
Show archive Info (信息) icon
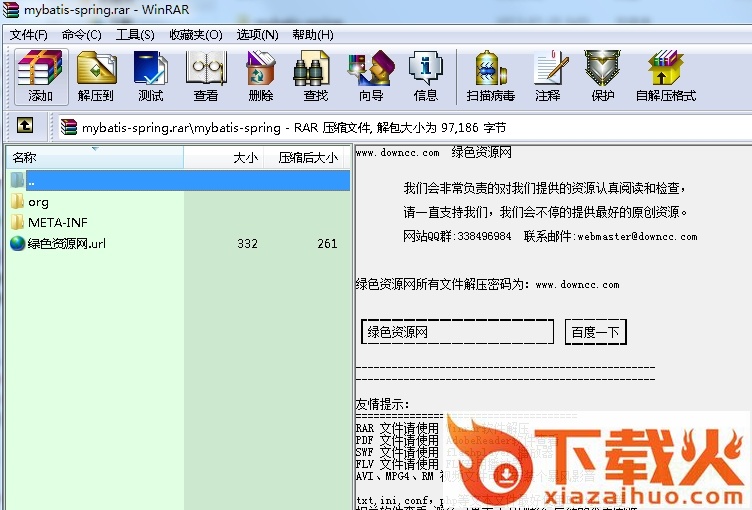pyautogui.click(x=426, y=76)
